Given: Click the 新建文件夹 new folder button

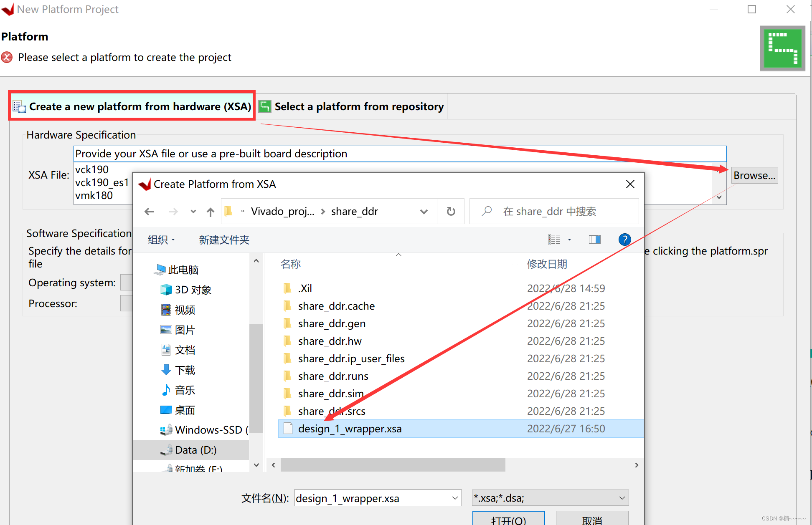Looking at the screenshot, I should click(x=224, y=240).
